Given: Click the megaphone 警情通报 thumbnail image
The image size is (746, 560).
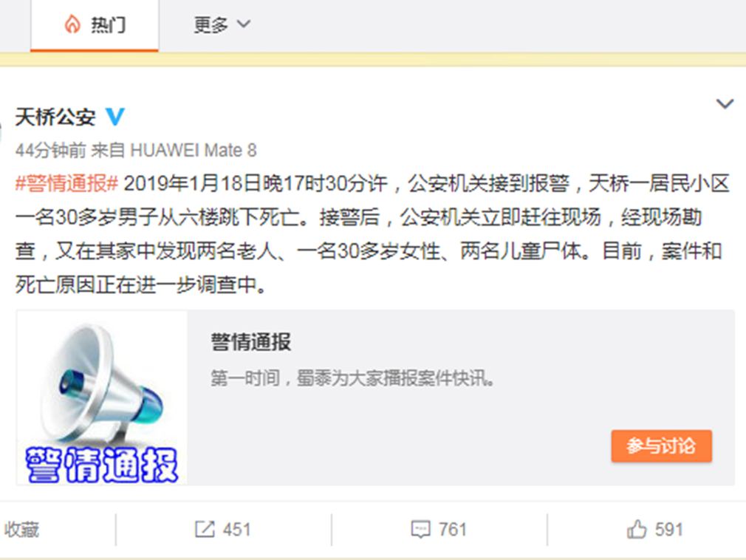Looking at the screenshot, I should pyautogui.click(x=102, y=397).
